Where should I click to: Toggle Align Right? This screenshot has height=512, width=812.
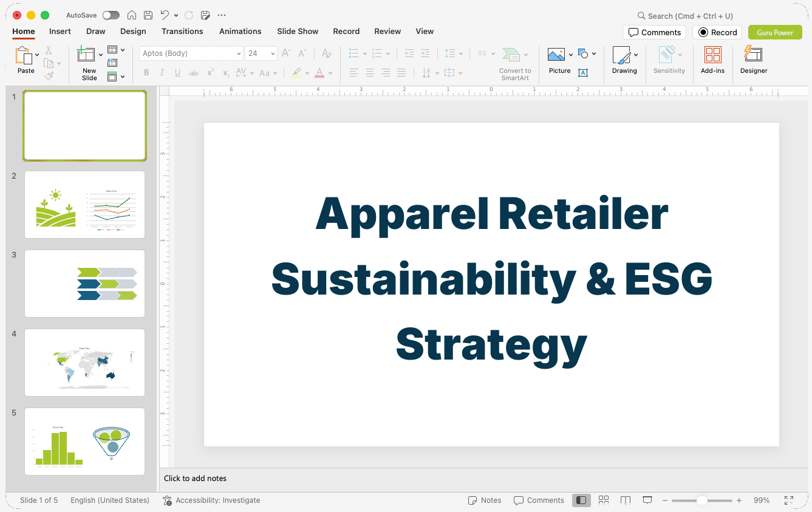[386, 73]
